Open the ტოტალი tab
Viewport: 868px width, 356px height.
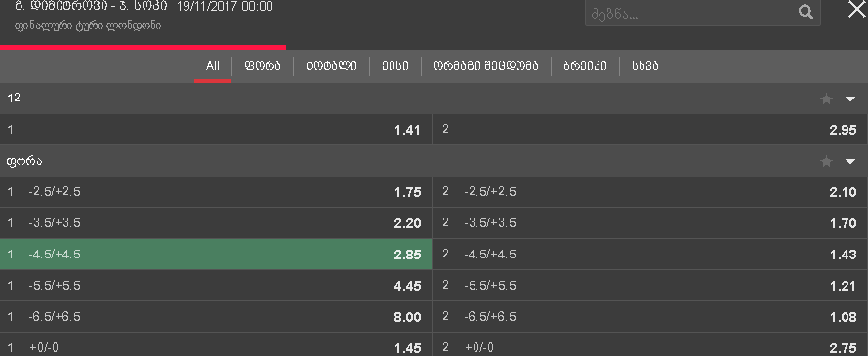tap(332, 66)
